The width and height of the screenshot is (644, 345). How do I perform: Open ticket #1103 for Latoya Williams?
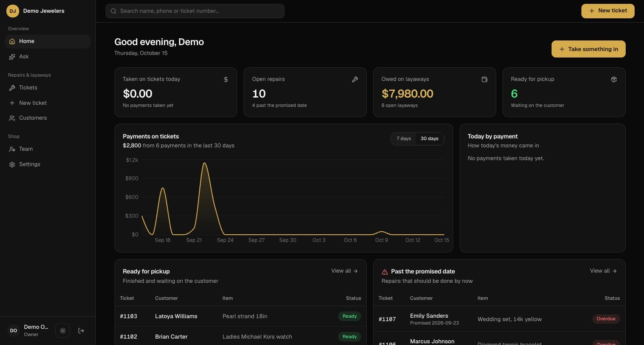point(241,316)
